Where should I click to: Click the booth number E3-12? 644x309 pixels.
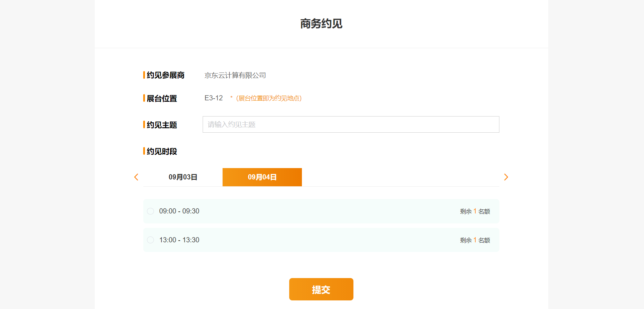click(213, 98)
